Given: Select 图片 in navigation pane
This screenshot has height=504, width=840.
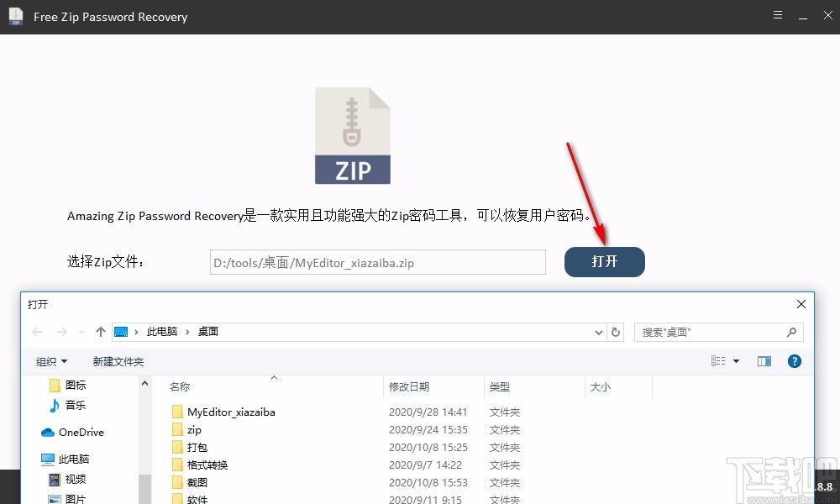Looking at the screenshot, I should [75, 499].
